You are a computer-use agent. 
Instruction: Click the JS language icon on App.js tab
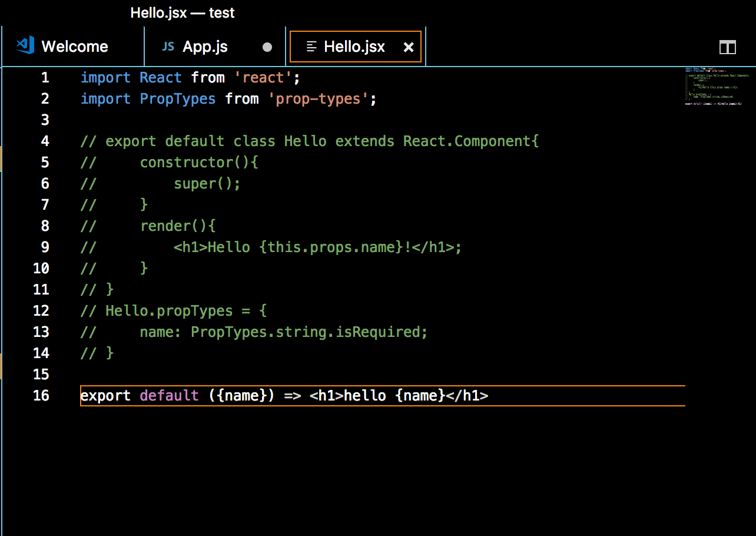click(x=168, y=46)
